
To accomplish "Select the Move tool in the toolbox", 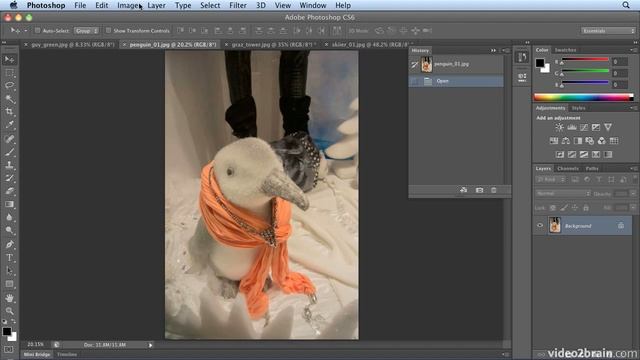I will [9, 60].
